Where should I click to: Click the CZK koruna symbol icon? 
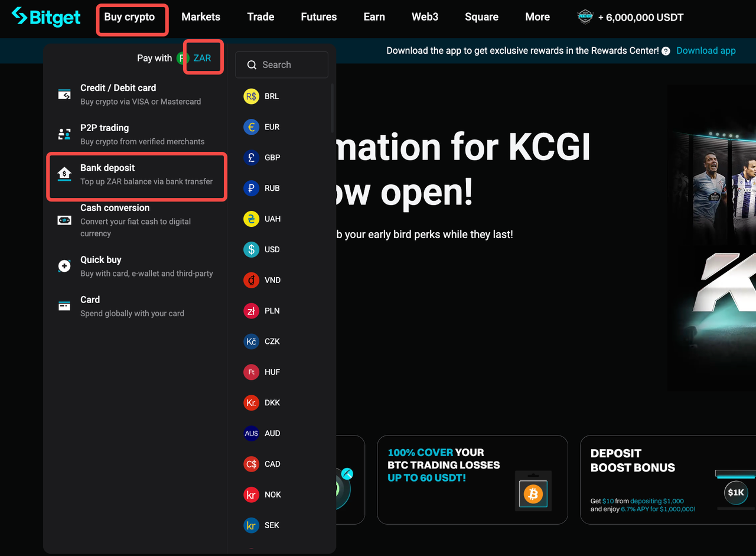point(251,342)
